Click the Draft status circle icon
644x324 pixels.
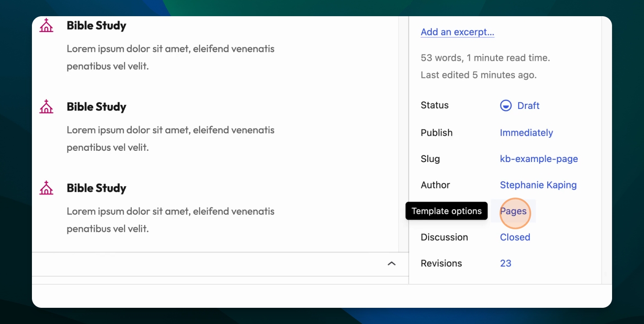coord(506,106)
